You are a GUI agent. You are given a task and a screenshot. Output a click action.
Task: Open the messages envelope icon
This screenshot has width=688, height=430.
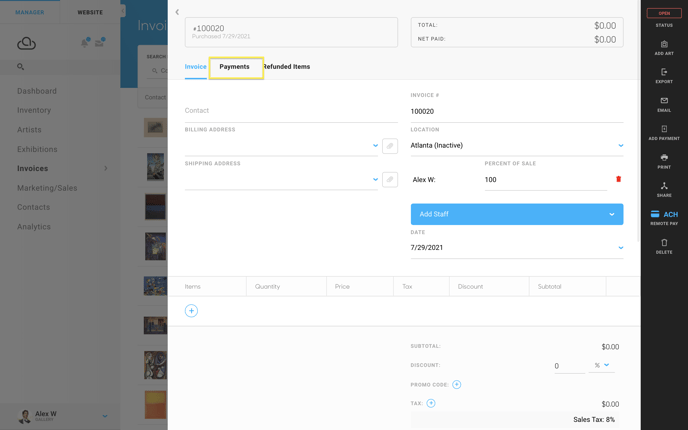tap(100, 43)
